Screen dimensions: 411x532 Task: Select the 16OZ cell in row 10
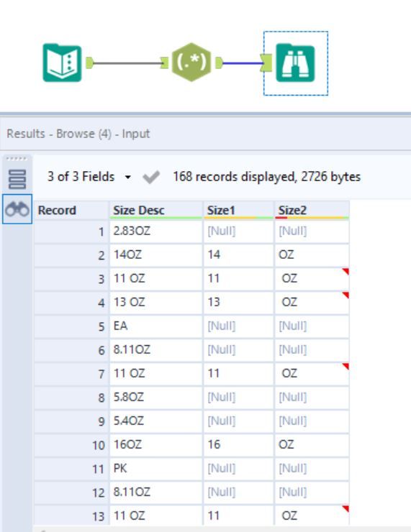pos(156,445)
